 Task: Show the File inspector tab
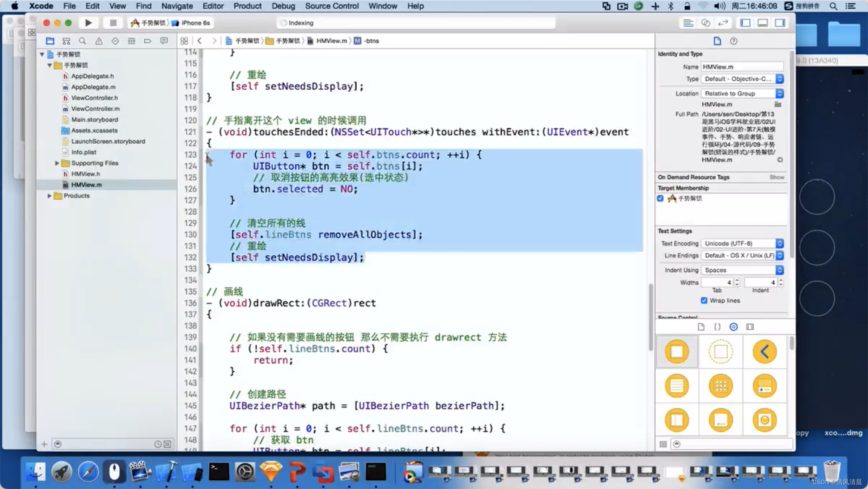point(717,41)
